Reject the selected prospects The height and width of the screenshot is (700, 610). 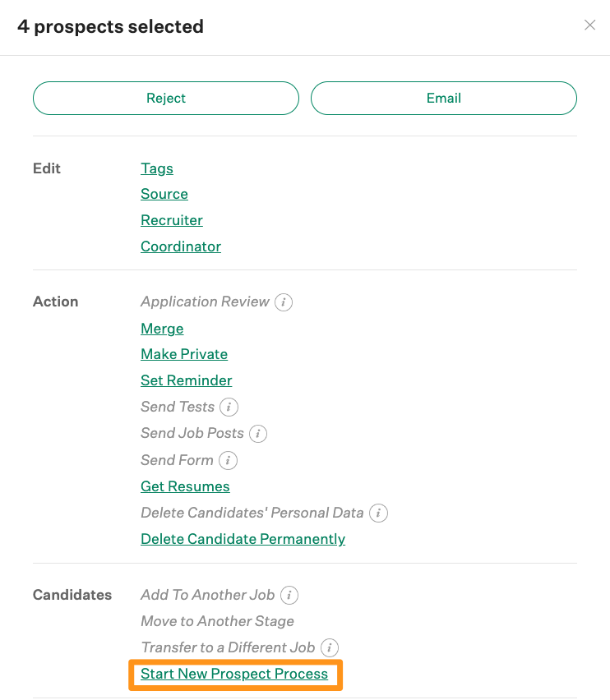[x=166, y=99]
